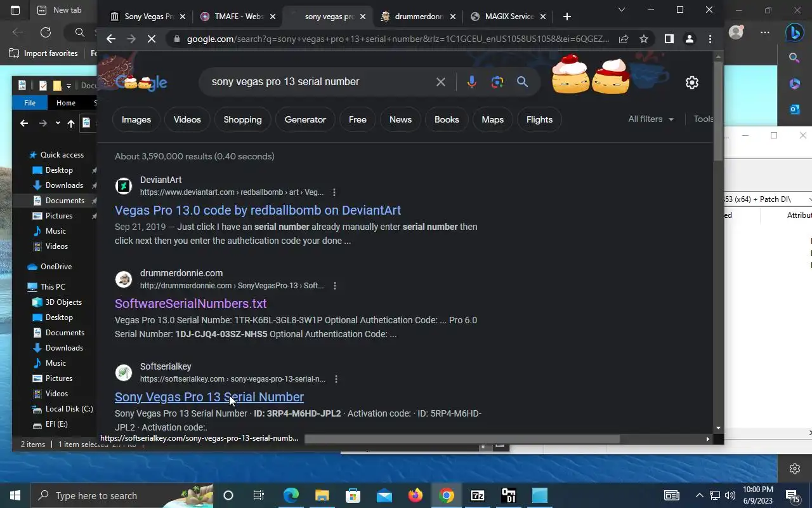812x508 pixels.
Task: Open Chrome three-dot menu
Action: (x=710, y=39)
